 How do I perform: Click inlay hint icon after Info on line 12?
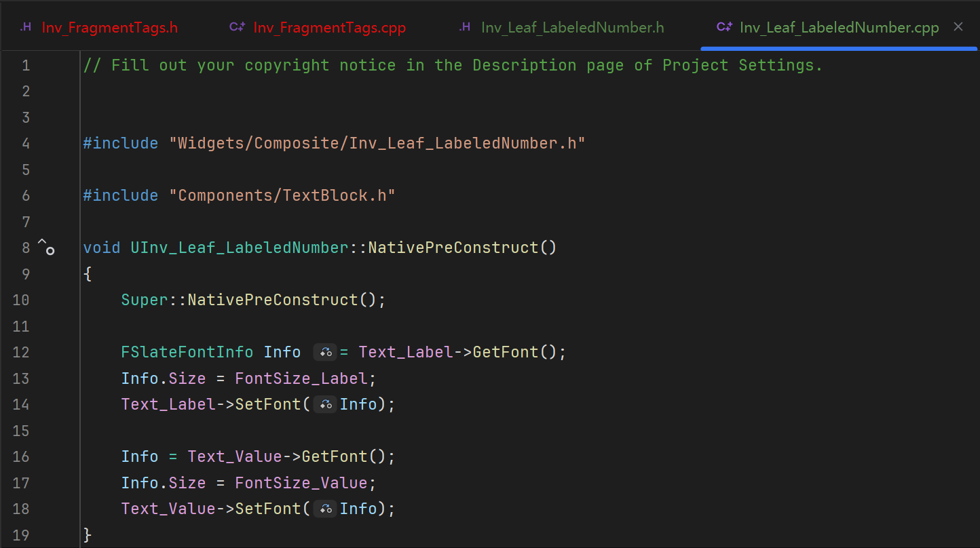pyautogui.click(x=326, y=352)
